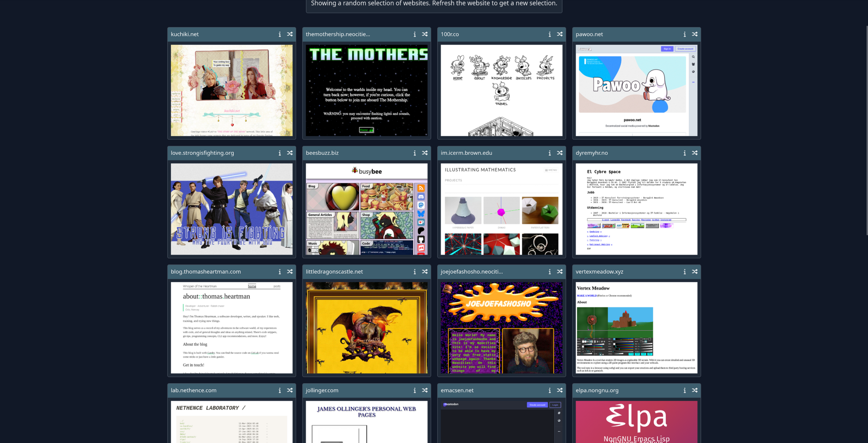Shuffle the elpa.nongnu.org card
The image size is (868, 443).
695,390
